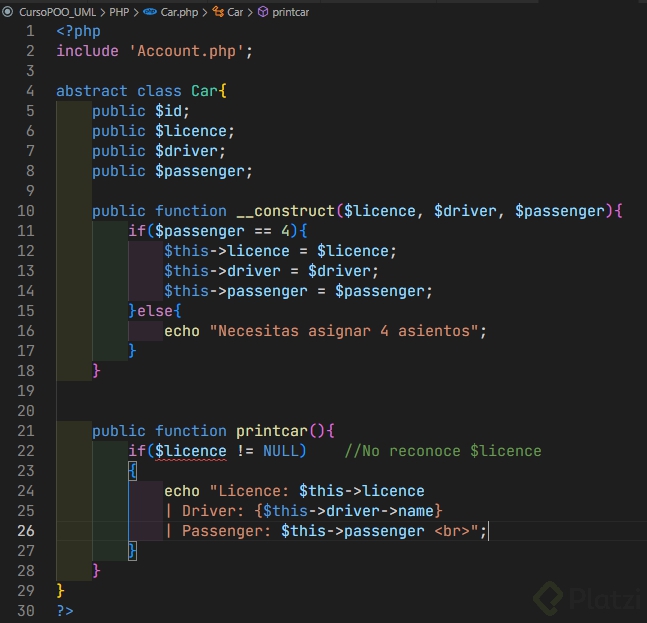Click the yellow closing brace on line 29

tap(61, 591)
